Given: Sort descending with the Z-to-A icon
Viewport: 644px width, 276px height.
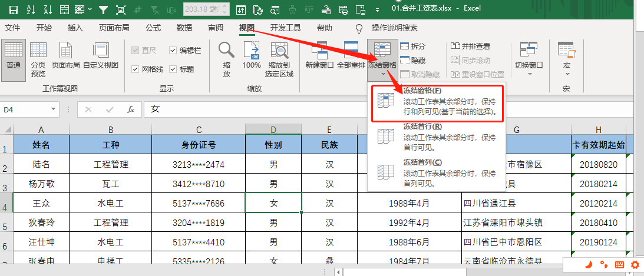Looking at the screenshot, I should [x=48, y=9].
